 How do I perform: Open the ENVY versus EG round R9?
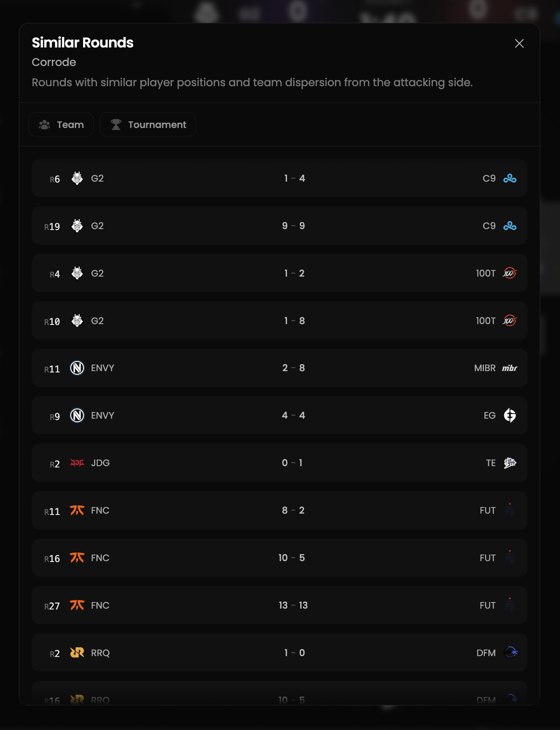click(280, 415)
